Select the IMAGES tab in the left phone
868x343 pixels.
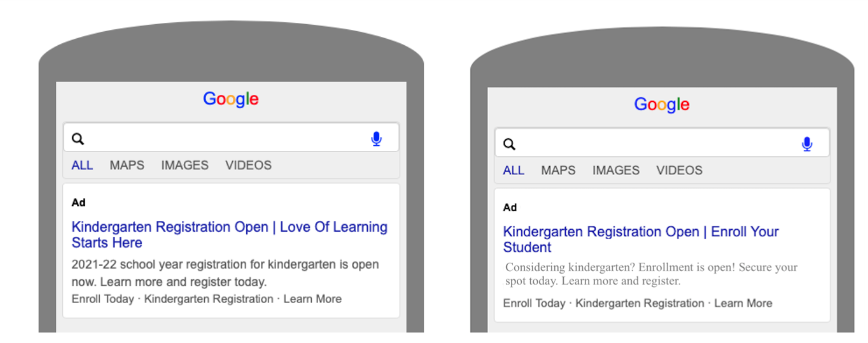[185, 165]
